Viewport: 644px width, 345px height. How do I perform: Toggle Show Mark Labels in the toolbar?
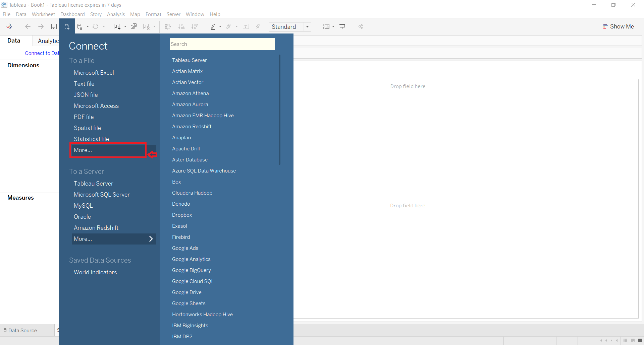click(246, 26)
